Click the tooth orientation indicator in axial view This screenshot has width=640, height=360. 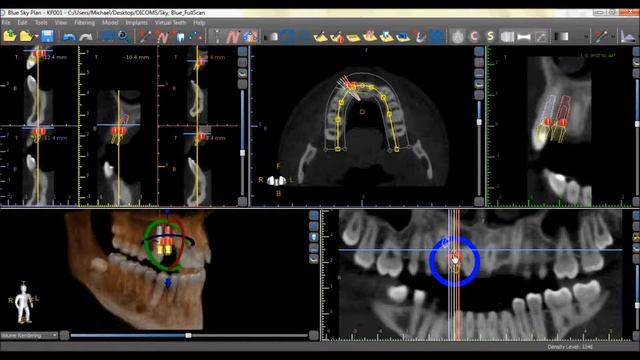[276, 180]
